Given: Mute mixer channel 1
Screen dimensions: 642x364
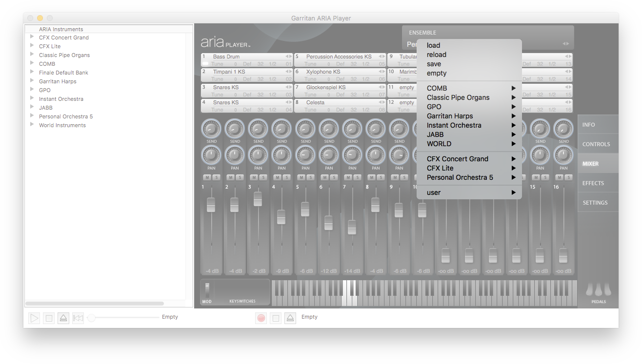Looking at the screenshot, I should (x=207, y=177).
